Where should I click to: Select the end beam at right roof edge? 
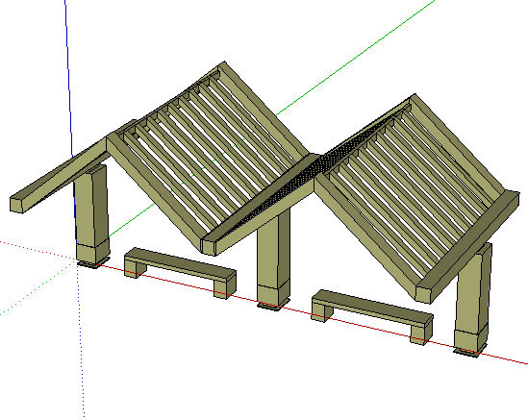[468, 246]
